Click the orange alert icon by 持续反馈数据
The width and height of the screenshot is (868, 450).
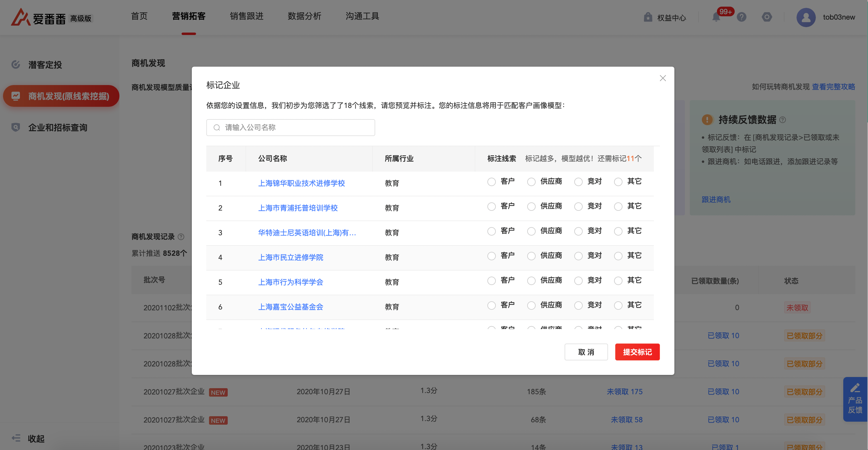tap(707, 120)
